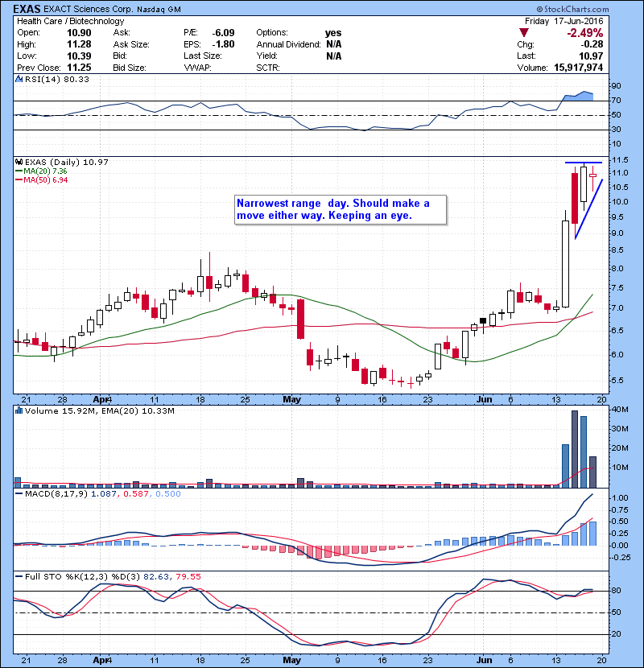Click the Volume panel bar icon
The height and width of the screenshot is (668, 644).
[19, 410]
